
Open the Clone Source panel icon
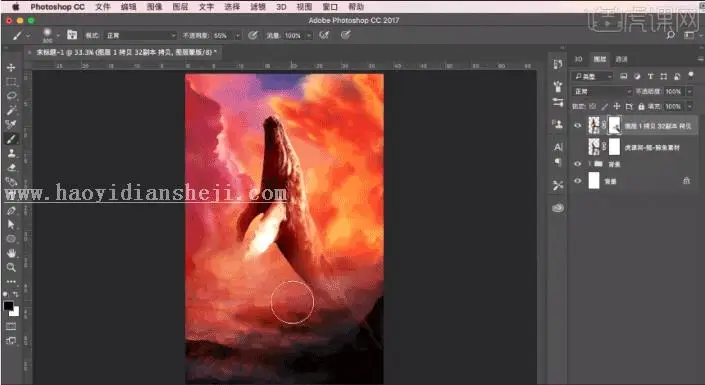coord(558,125)
